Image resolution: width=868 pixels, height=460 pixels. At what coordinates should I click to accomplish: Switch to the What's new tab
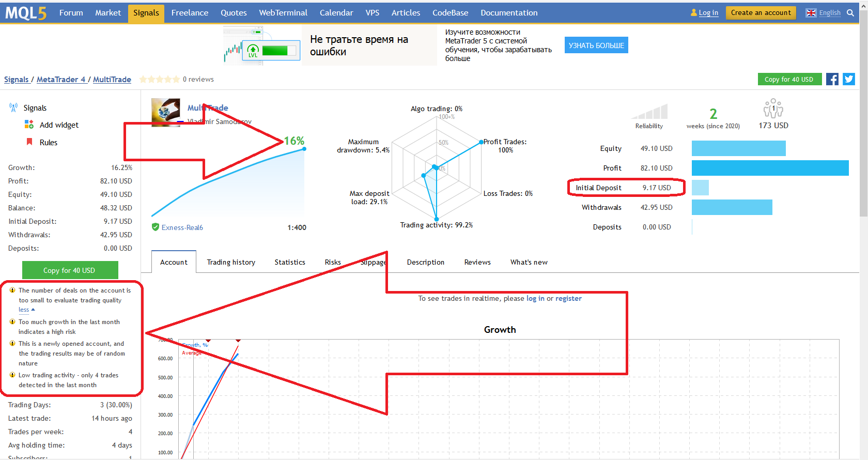click(529, 262)
